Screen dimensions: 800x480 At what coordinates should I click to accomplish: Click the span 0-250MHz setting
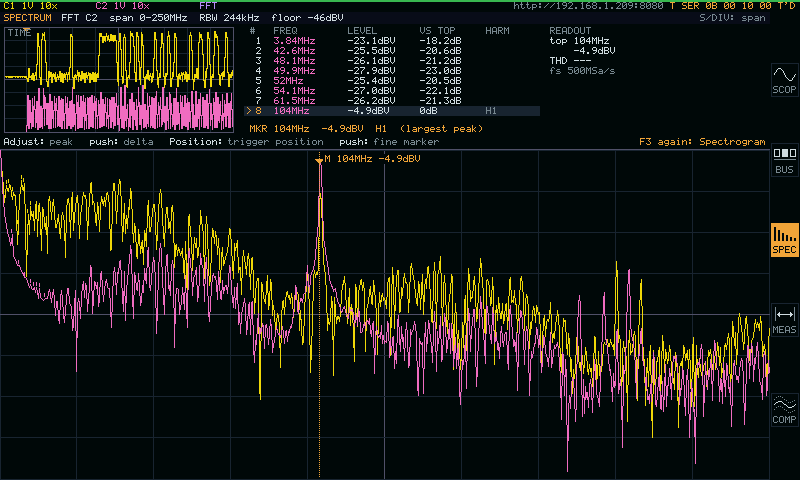click(148, 18)
